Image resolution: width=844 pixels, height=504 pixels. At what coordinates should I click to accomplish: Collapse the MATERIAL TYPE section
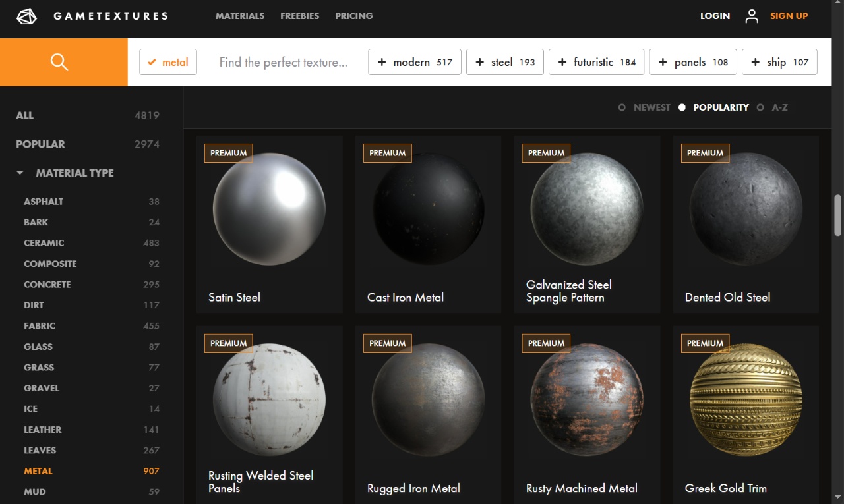(x=20, y=173)
